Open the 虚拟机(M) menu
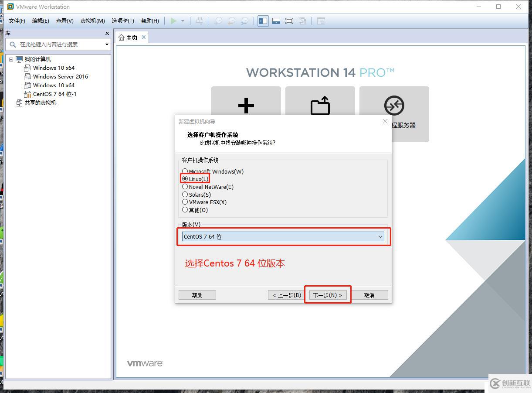The image size is (532, 393). click(92, 21)
